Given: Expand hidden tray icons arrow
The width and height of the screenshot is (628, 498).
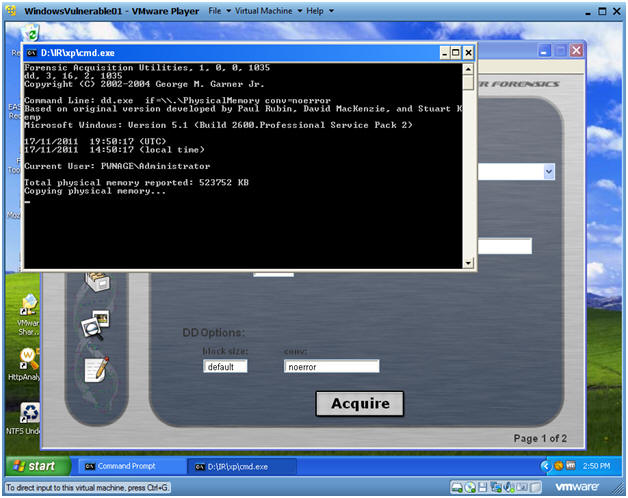Looking at the screenshot, I should (x=545, y=466).
